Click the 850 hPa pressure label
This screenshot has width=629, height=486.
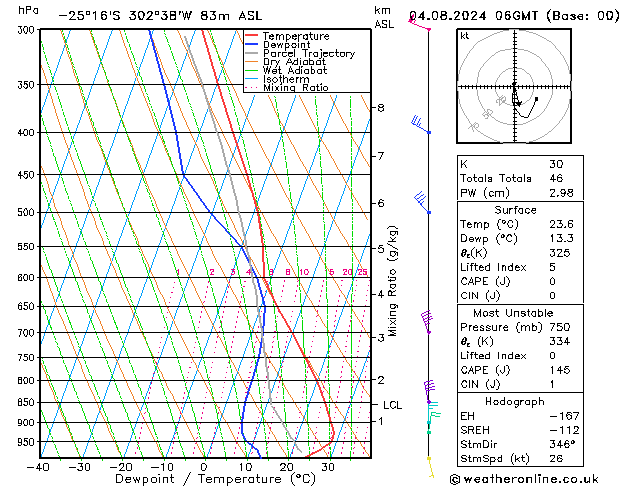28,402
